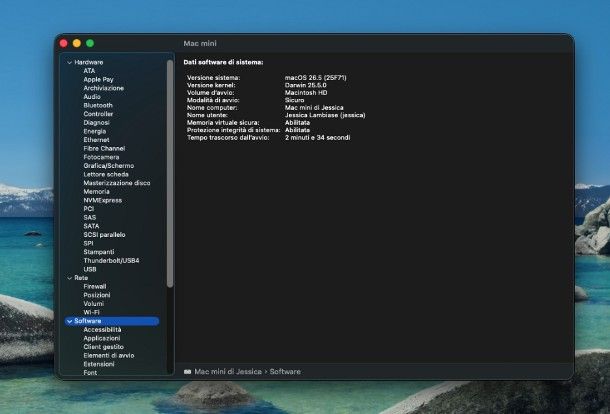
Task: Click the macOS version value
Action: coord(316,78)
